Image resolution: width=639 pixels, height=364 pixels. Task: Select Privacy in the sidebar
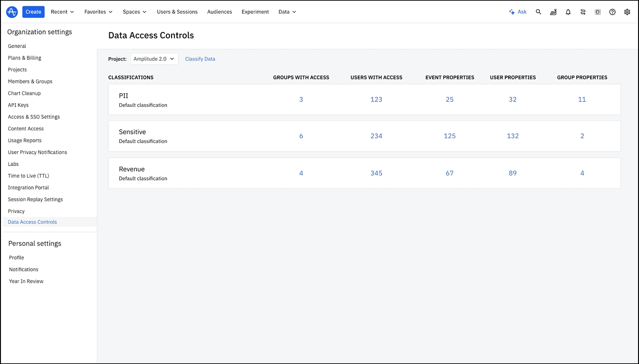click(16, 211)
